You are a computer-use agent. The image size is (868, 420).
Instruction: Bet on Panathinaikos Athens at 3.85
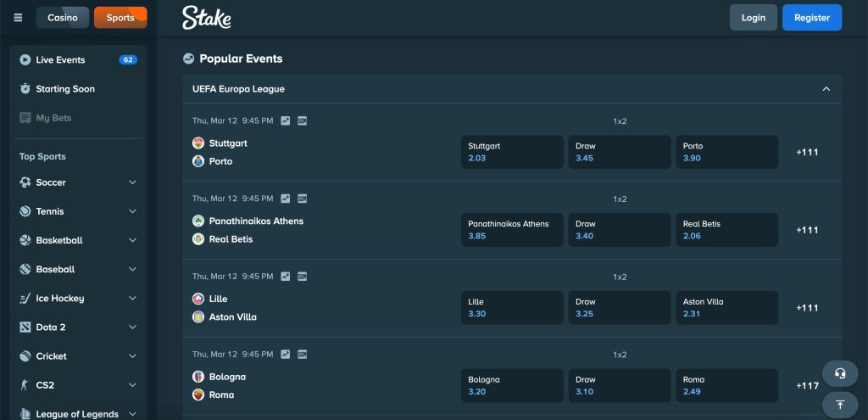[512, 230]
